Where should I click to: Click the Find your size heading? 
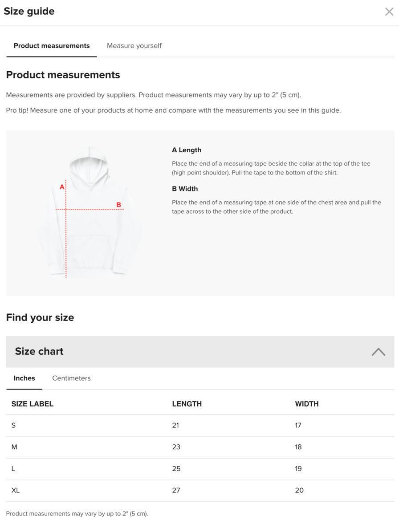coord(40,318)
